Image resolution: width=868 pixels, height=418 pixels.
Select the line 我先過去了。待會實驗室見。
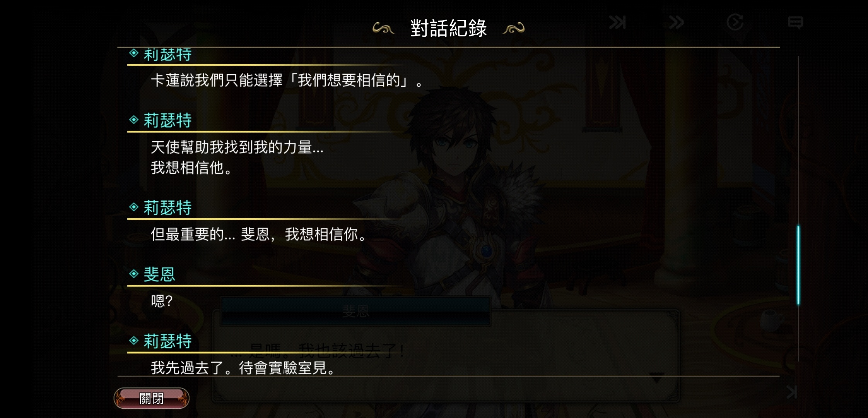[x=243, y=368]
